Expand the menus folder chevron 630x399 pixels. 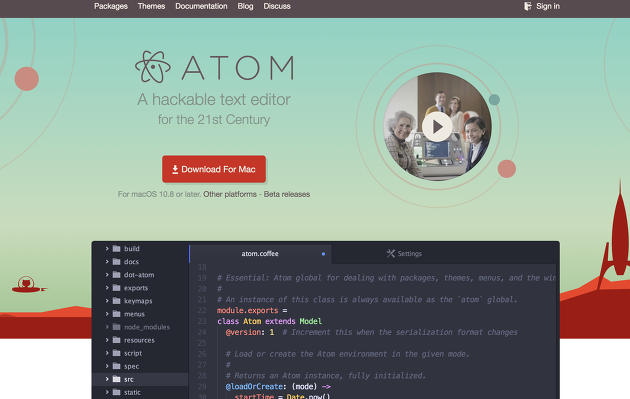[x=107, y=314]
